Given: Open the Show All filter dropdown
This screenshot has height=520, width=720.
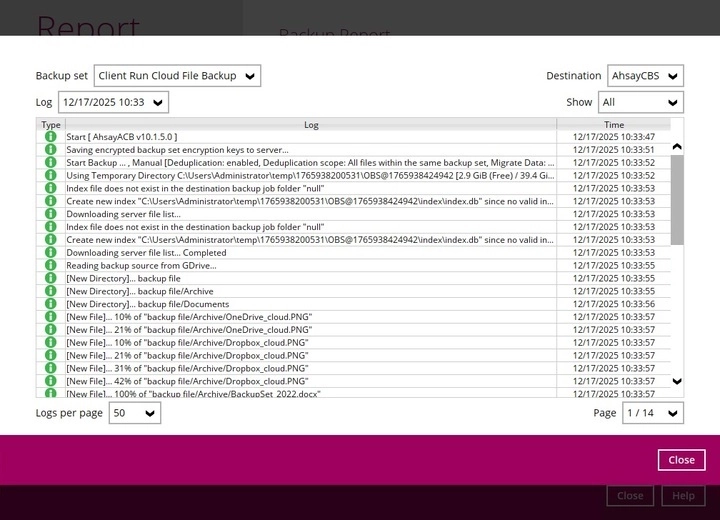Looking at the screenshot, I should [x=641, y=102].
